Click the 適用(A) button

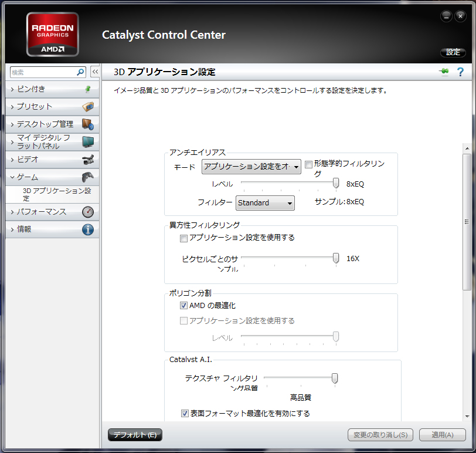(x=443, y=435)
